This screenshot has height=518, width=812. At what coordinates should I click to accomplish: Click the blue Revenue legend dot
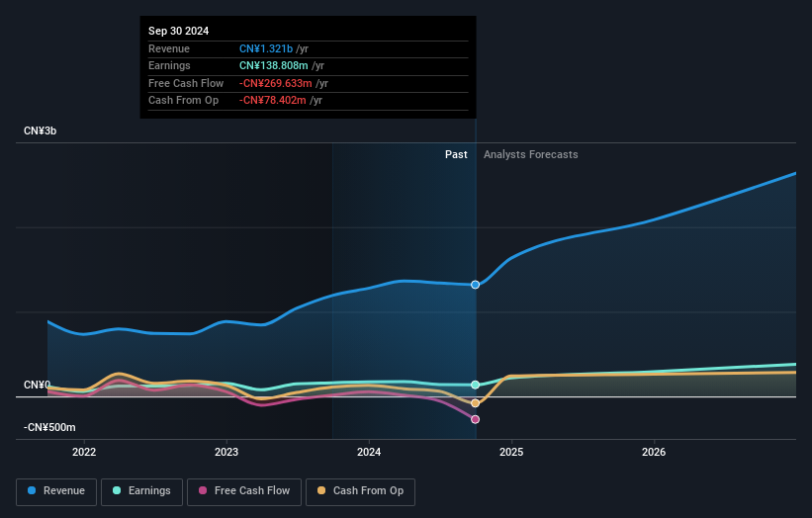(32, 490)
